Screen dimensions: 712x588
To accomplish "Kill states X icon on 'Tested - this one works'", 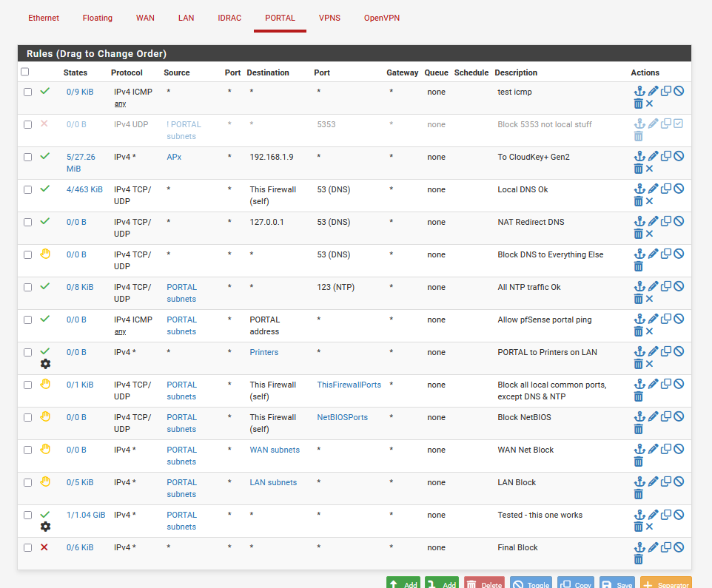I will click(649, 527).
